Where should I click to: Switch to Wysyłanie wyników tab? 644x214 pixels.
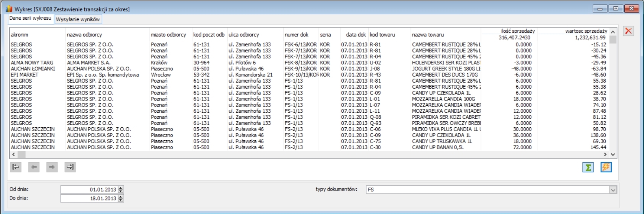[x=78, y=19]
